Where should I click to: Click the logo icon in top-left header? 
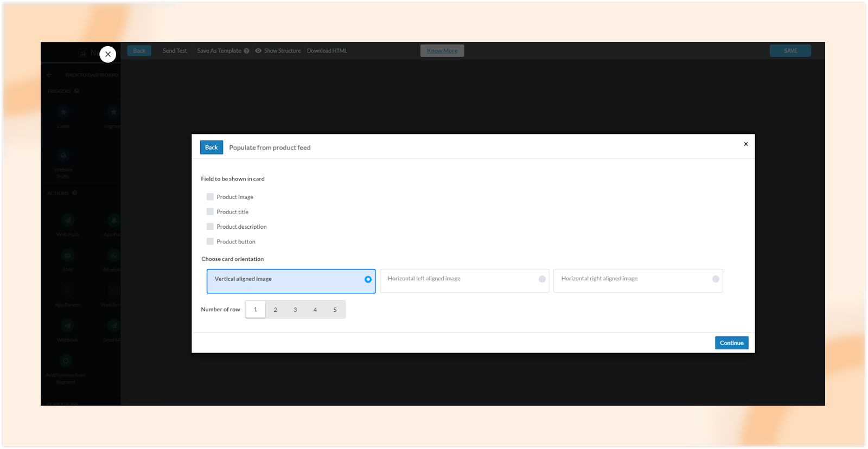(82, 53)
